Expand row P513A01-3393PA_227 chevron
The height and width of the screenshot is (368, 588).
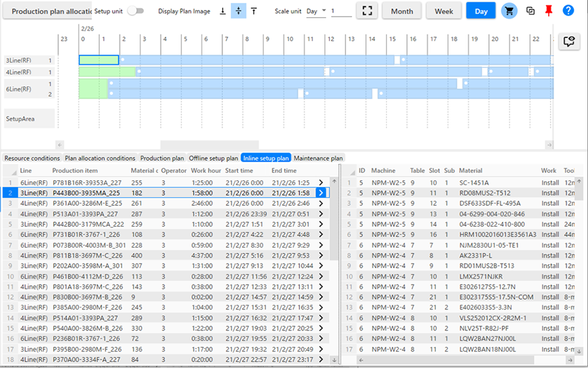(x=321, y=214)
